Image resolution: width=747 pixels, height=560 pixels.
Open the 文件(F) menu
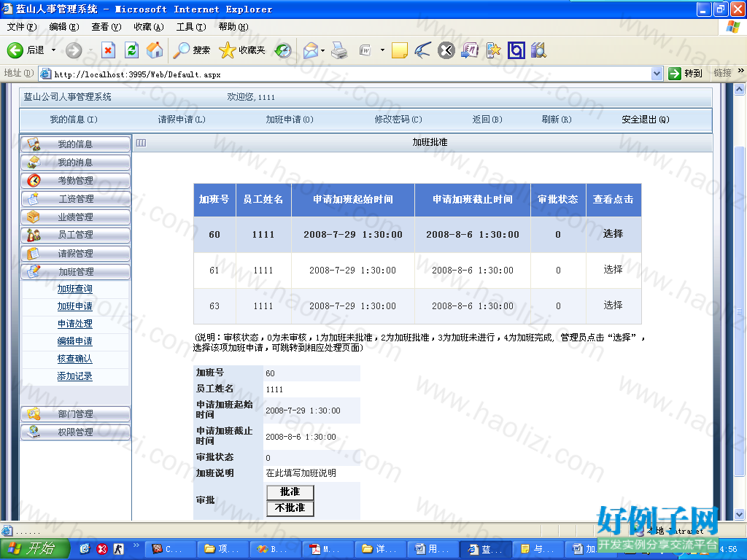pyautogui.click(x=21, y=27)
